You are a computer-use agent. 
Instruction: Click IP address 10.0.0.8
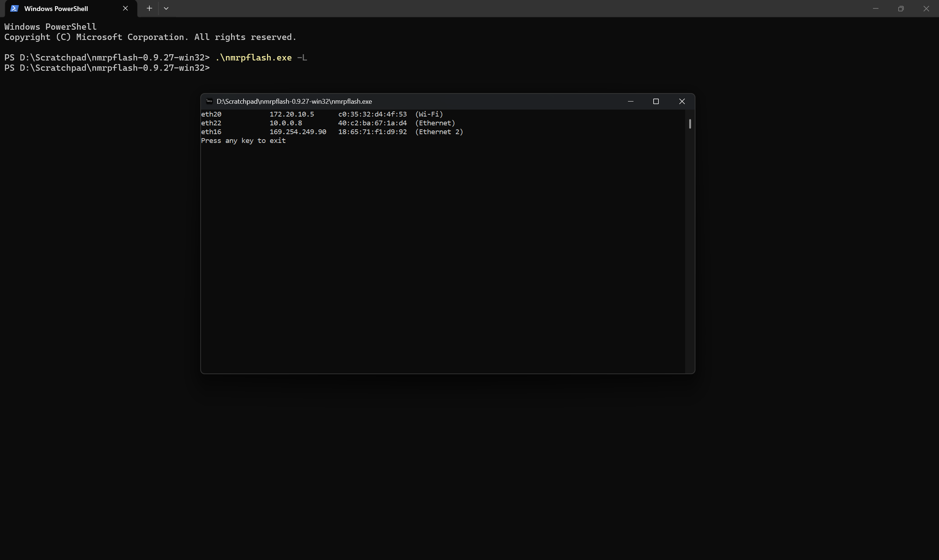(x=285, y=123)
